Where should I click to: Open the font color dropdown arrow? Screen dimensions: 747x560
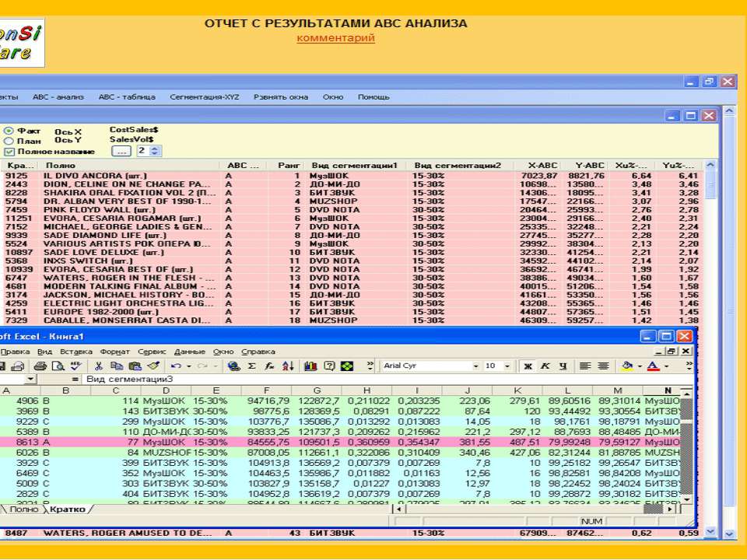click(666, 366)
